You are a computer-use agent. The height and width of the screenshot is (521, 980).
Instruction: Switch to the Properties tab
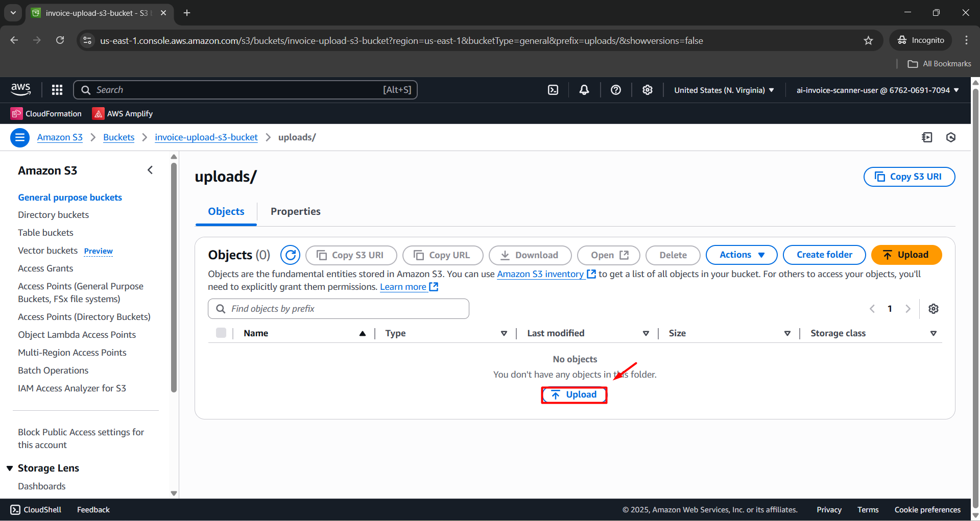(x=295, y=211)
